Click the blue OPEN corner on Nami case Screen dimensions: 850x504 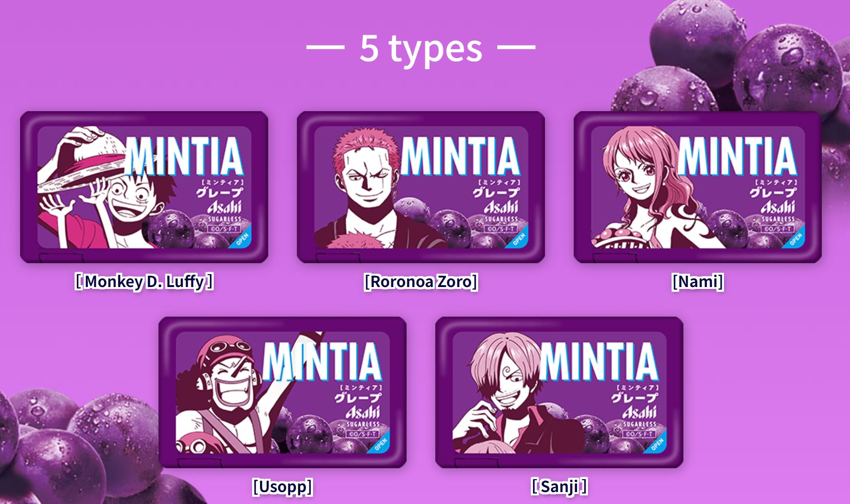[x=797, y=239]
